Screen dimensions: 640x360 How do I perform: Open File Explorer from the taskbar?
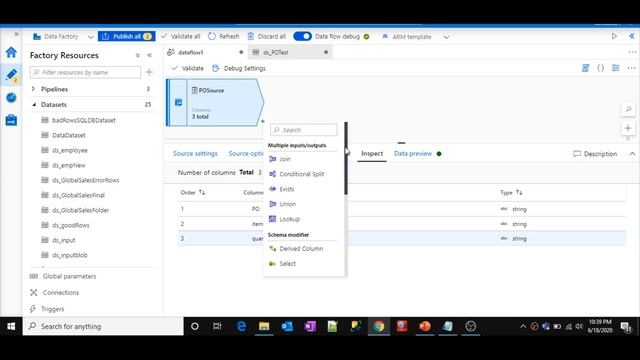264,326
